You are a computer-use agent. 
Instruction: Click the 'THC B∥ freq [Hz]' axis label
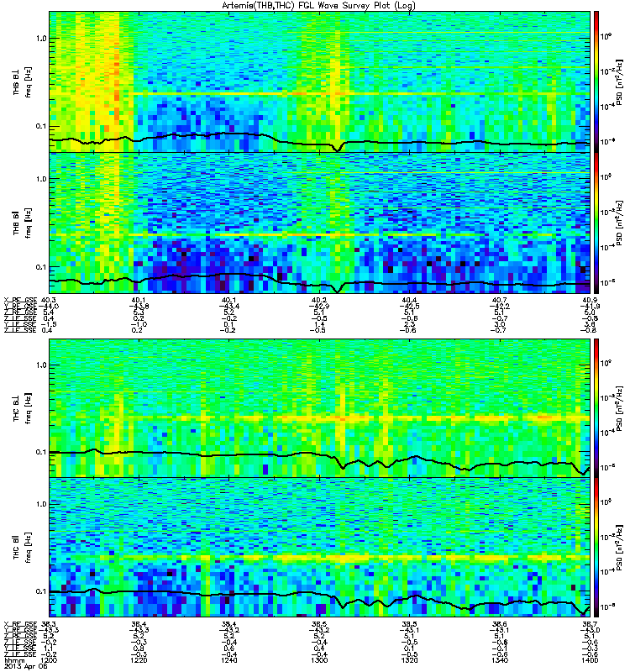pos(22,548)
